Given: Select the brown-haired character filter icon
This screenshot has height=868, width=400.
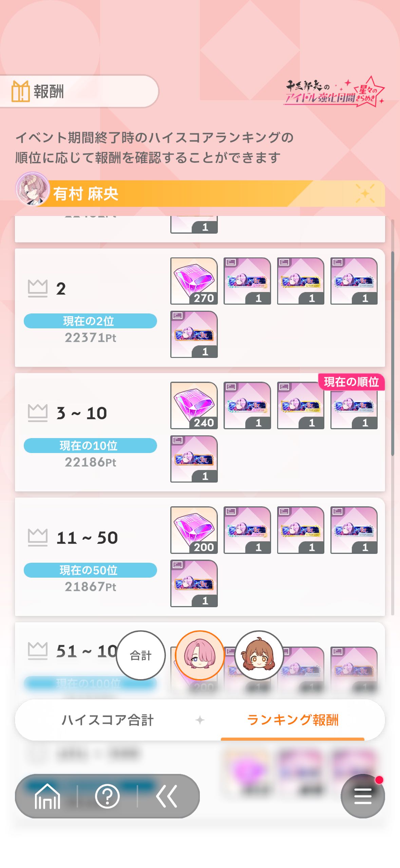Looking at the screenshot, I should [x=259, y=655].
